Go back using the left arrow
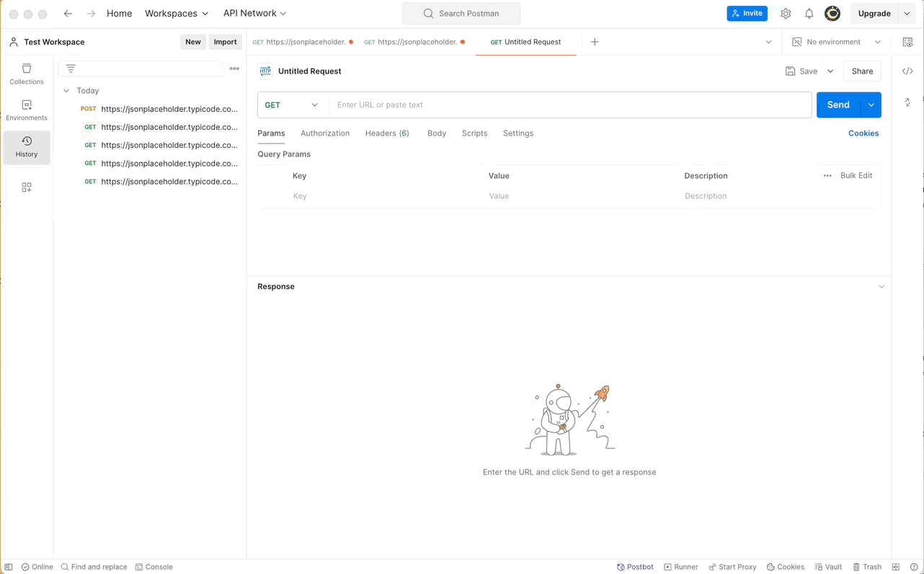This screenshot has height=574, width=924. (68, 14)
